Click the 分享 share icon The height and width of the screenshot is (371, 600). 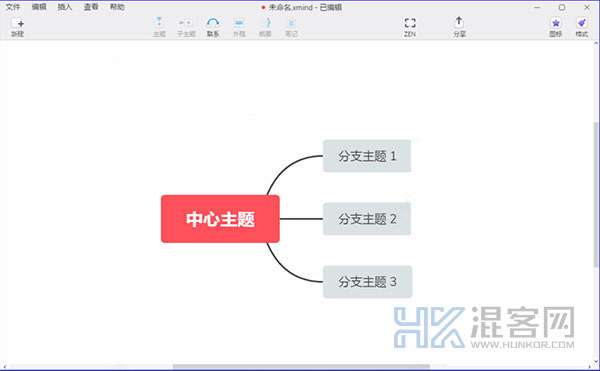(x=459, y=27)
